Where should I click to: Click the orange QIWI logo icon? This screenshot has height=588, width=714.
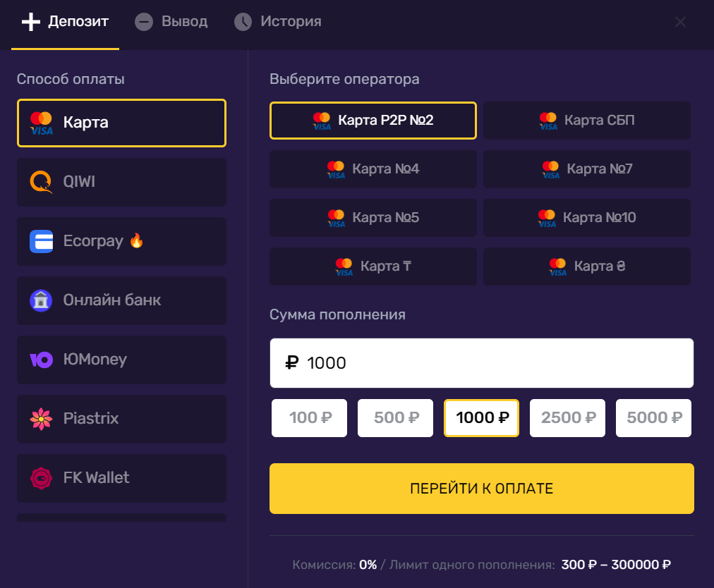click(41, 182)
